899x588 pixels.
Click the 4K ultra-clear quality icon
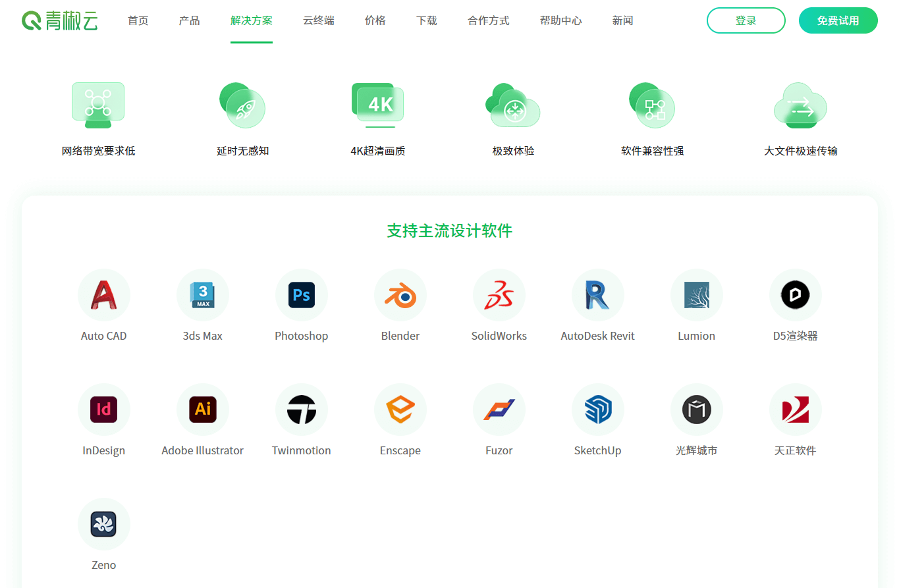tap(377, 105)
